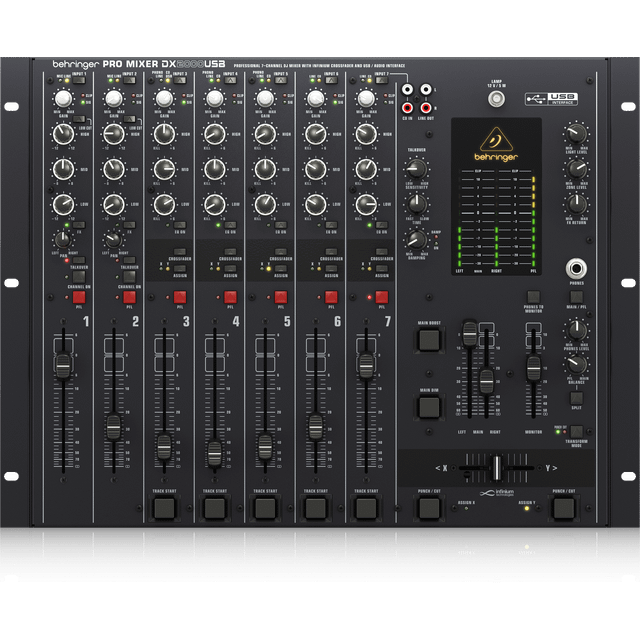Screen dimensions: 640x640
Task: Click the red PFL button on channel 4
Action: click(230, 297)
